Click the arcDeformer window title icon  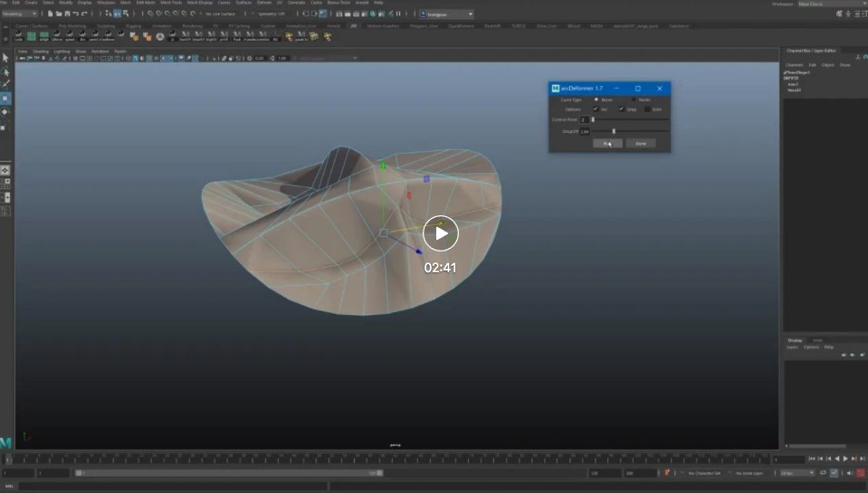(x=555, y=89)
